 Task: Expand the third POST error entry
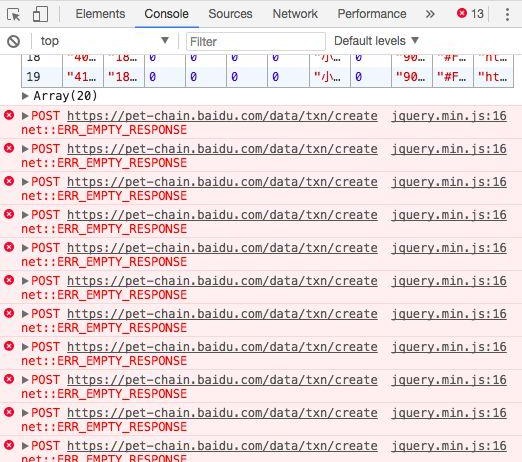coord(25,182)
